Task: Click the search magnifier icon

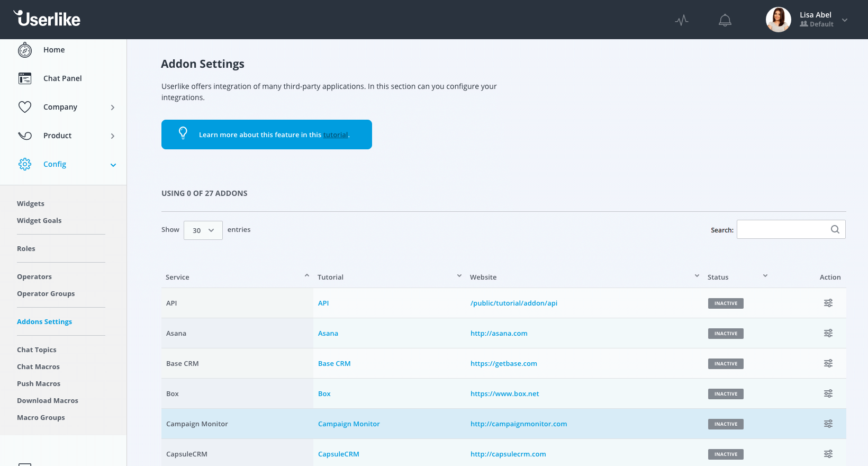Action: (835, 229)
